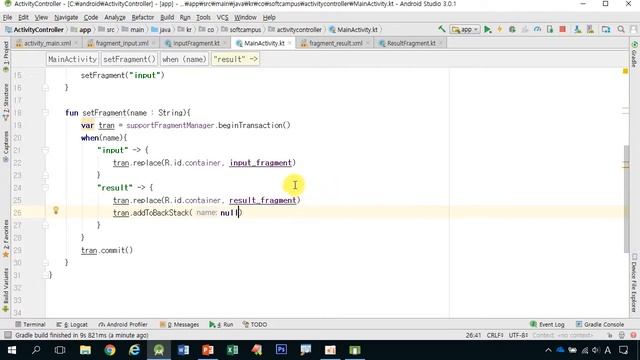The image size is (640, 360).
Task: Toggle the Favorites tool window sidebar
Action: 5,238
